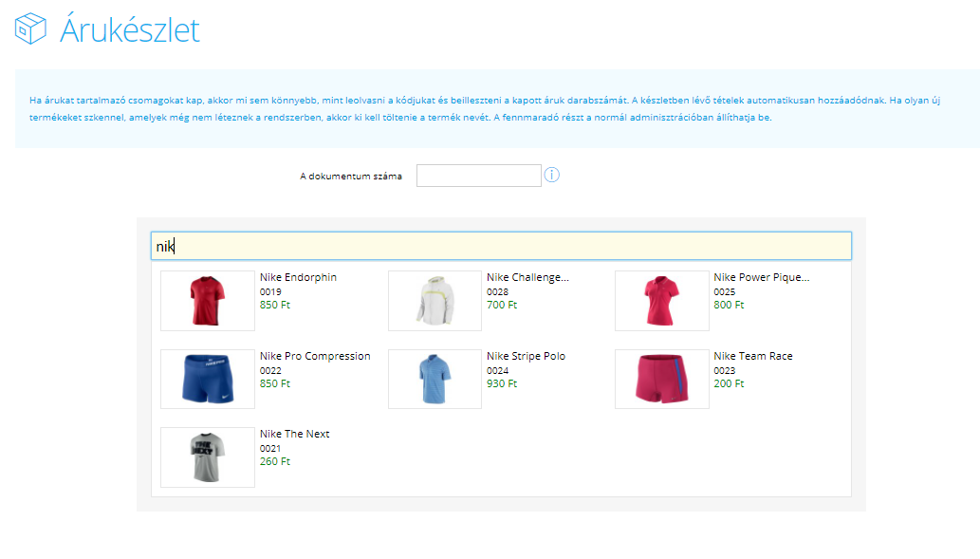This screenshot has height=559, width=980.
Task: Click the product search field containing 'nik'
Action: [x=501, y=246]
